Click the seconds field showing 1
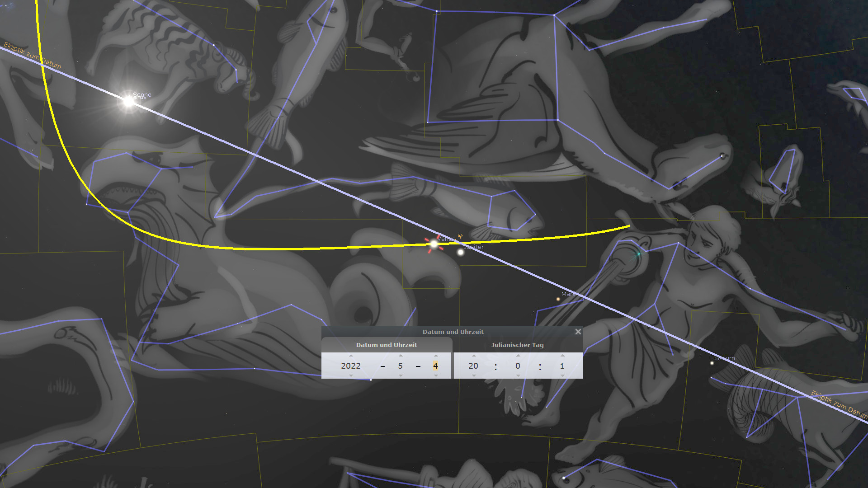This screenshot has width=868, height=488. (562, 366)
